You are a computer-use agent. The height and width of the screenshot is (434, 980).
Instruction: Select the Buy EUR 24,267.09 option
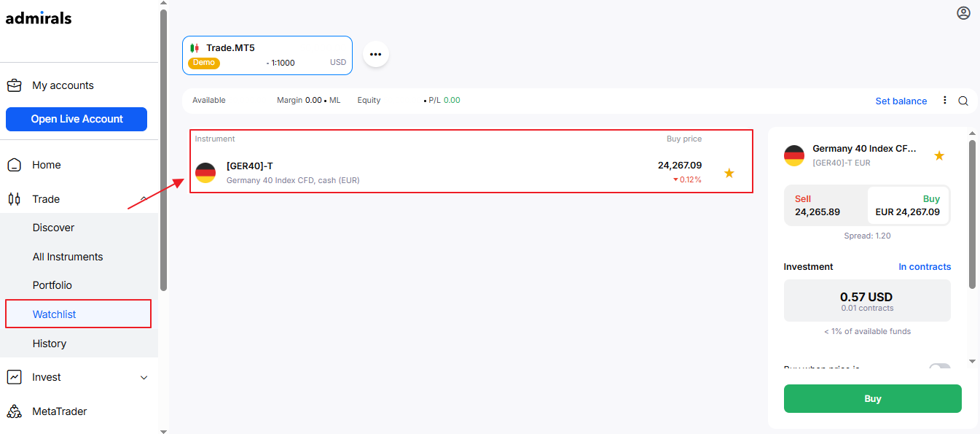pos(908,206)
